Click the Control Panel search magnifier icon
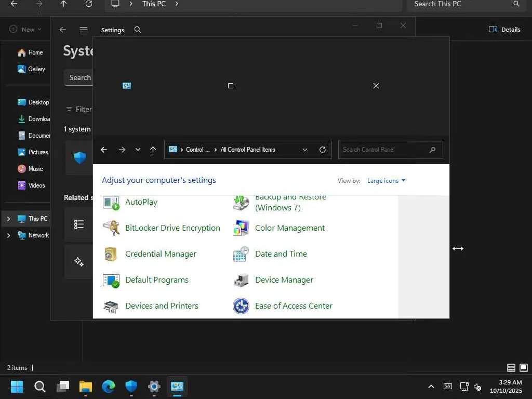The width and height of the screenshot is (532, 399). click(432, 150)
